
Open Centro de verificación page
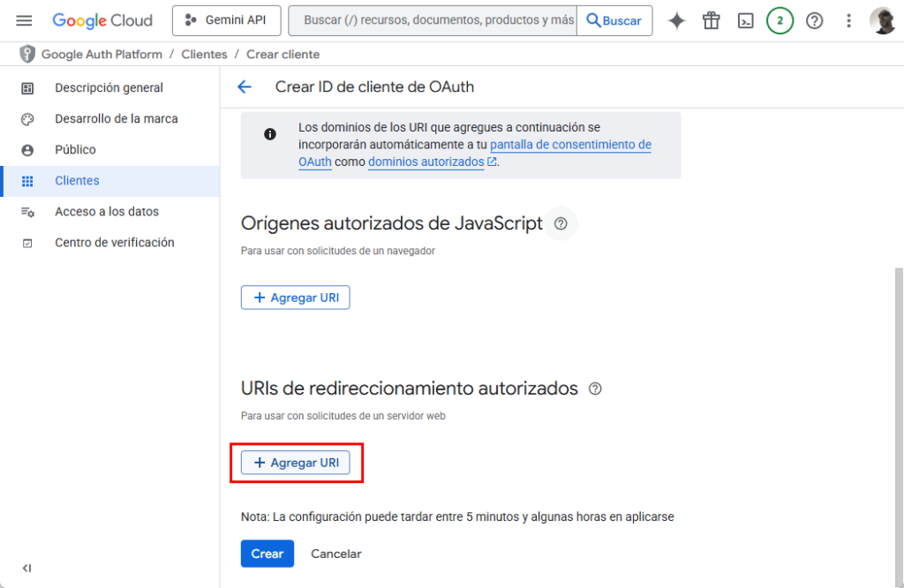[115, 243]
